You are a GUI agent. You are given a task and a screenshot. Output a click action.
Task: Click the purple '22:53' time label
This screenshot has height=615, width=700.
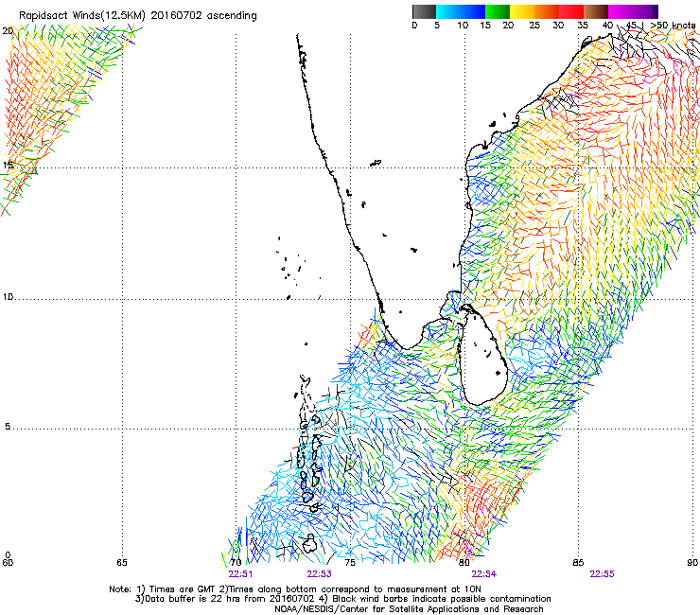click(319, 574)
